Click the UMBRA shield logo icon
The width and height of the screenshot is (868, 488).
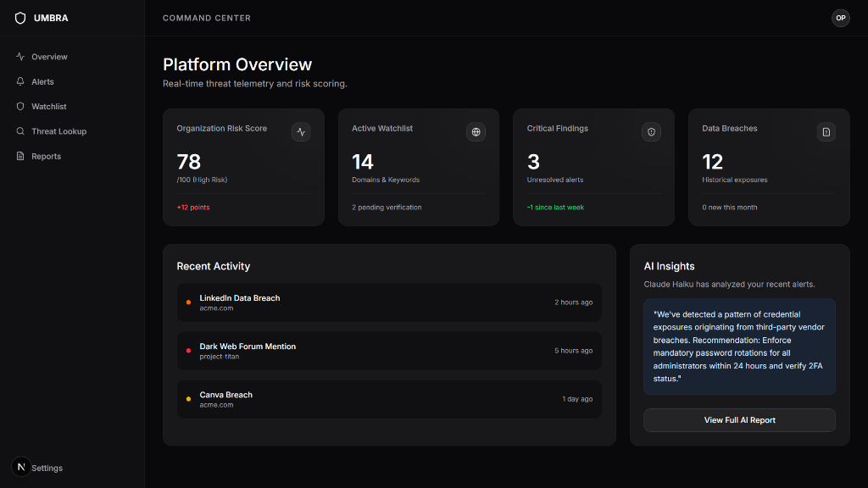point(20,19)
